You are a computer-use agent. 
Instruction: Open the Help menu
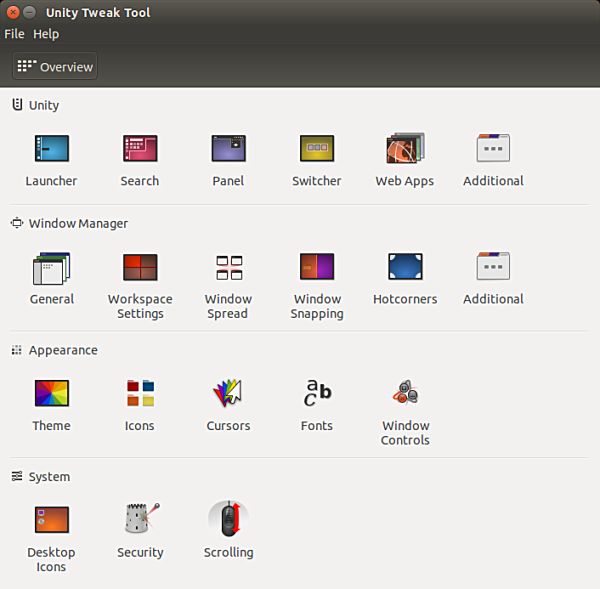tap(46, 34)
